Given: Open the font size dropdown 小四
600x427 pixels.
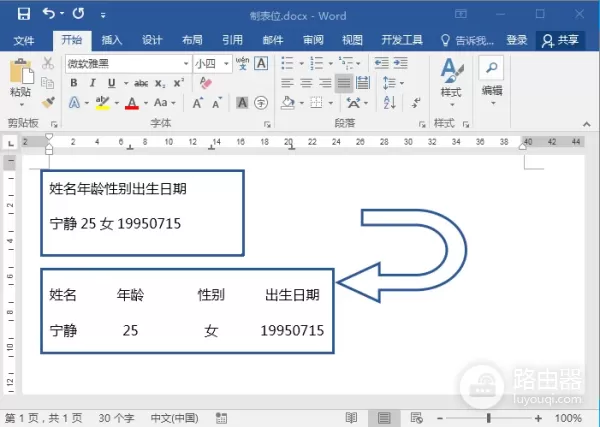Looking at the screenshot, I should (226, 64).
